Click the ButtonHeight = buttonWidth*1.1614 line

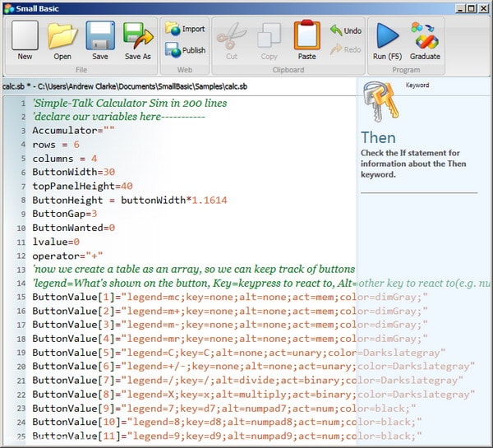pos(130,200)
